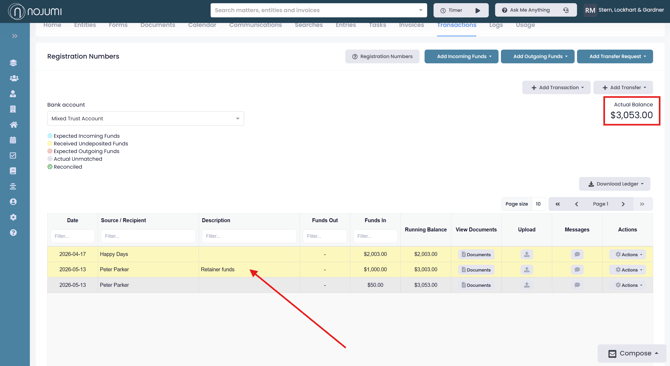The image size is (670, 366).
Task: Open Add Transfer Request dropdown
Action: (614, 56)
